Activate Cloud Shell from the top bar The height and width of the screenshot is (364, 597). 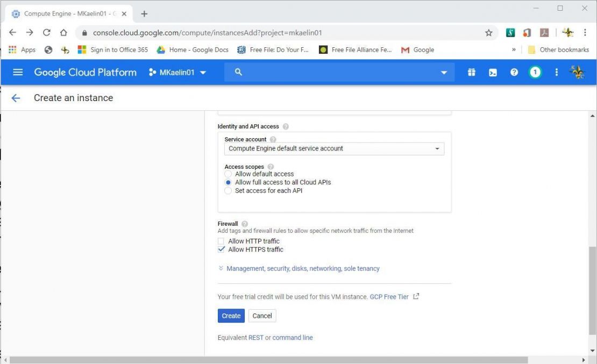click(493, 72)
